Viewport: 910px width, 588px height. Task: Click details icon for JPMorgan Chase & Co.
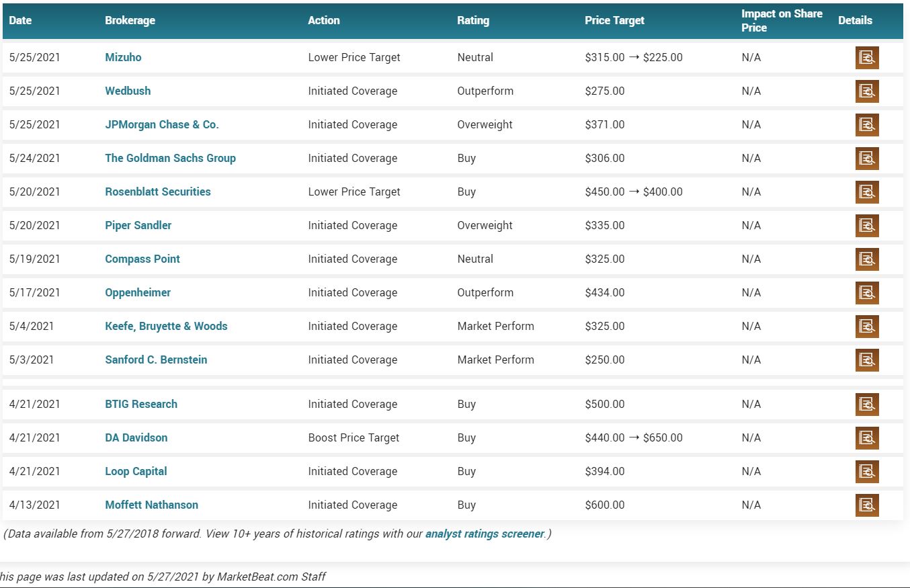(867, 125)
